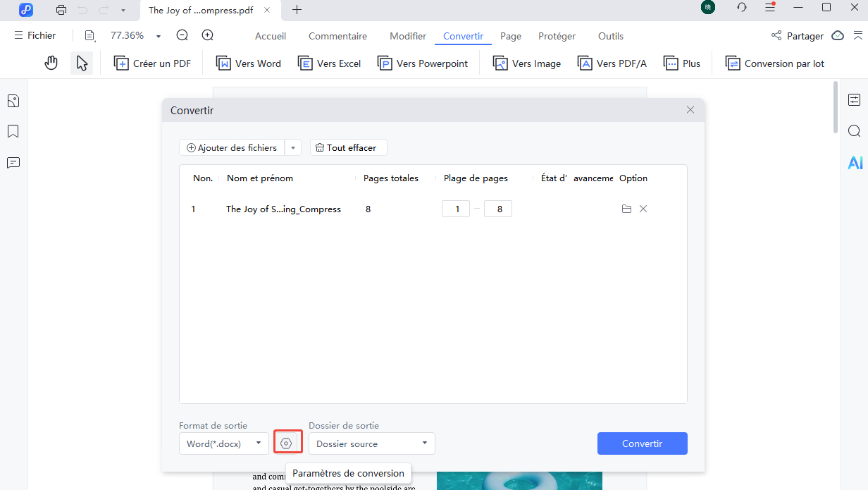The image size is (868, 490).
Task: Open the search panel
Action: [855, 131]
